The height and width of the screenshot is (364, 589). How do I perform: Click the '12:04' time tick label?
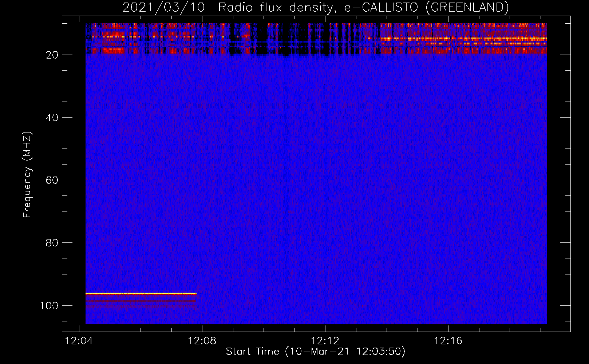(79, 341)
